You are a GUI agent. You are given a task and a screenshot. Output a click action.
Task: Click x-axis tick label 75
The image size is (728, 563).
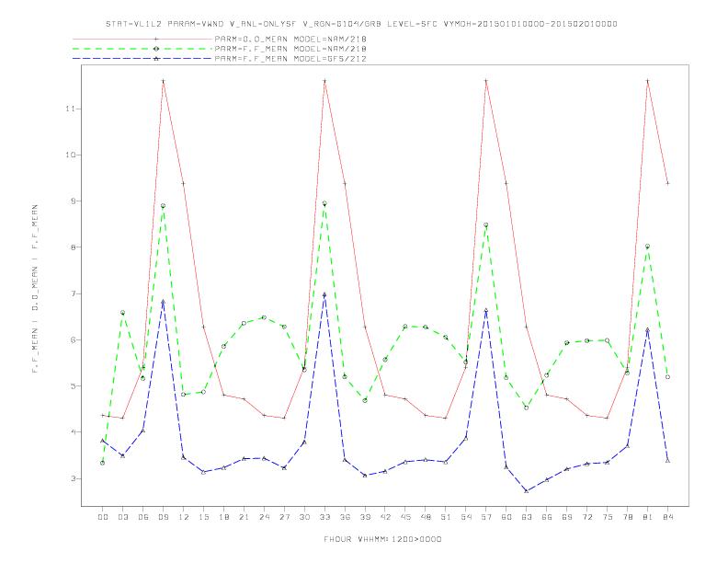coord(608,517)
